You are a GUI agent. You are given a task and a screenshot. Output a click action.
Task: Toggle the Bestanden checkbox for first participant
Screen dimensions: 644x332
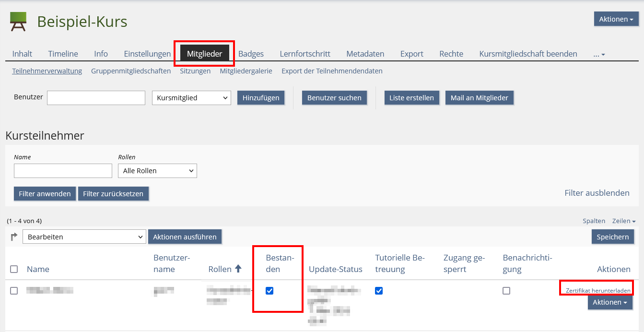269,291
